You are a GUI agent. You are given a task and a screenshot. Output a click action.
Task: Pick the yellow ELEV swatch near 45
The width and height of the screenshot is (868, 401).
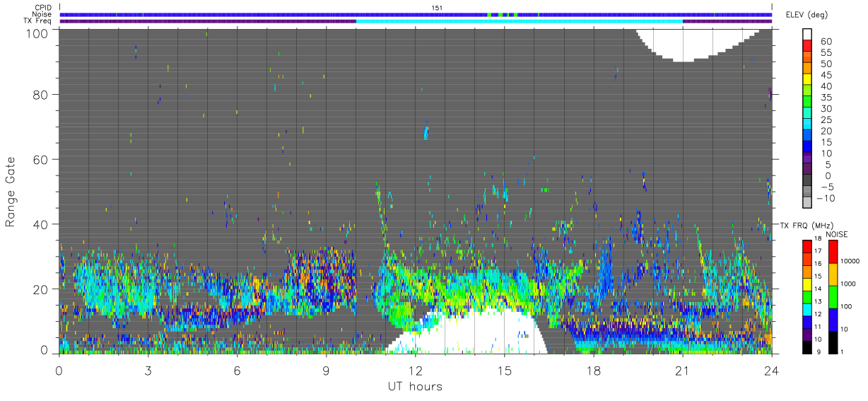tap(807, 80)
